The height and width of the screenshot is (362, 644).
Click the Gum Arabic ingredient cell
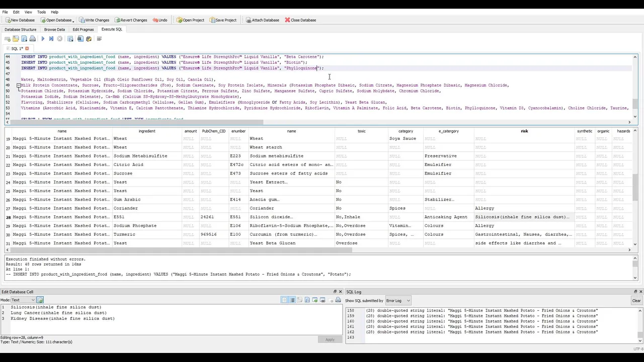tap(147, 200)
